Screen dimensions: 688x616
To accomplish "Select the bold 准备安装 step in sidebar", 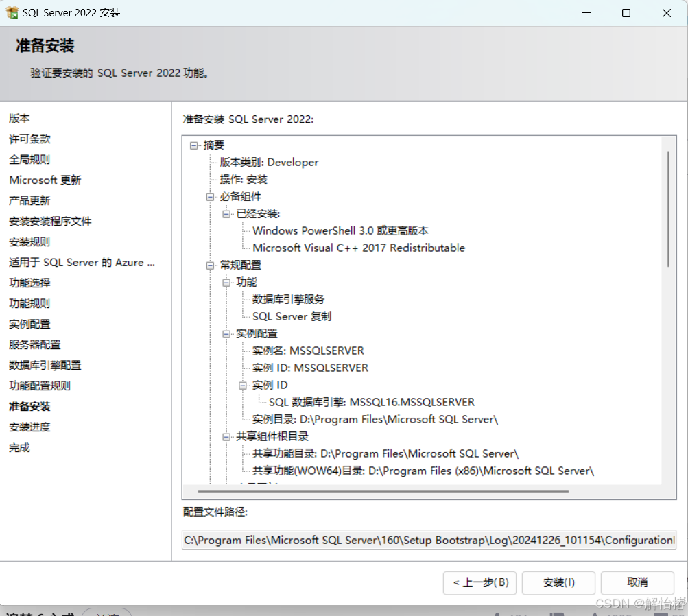I will [29, 407].
